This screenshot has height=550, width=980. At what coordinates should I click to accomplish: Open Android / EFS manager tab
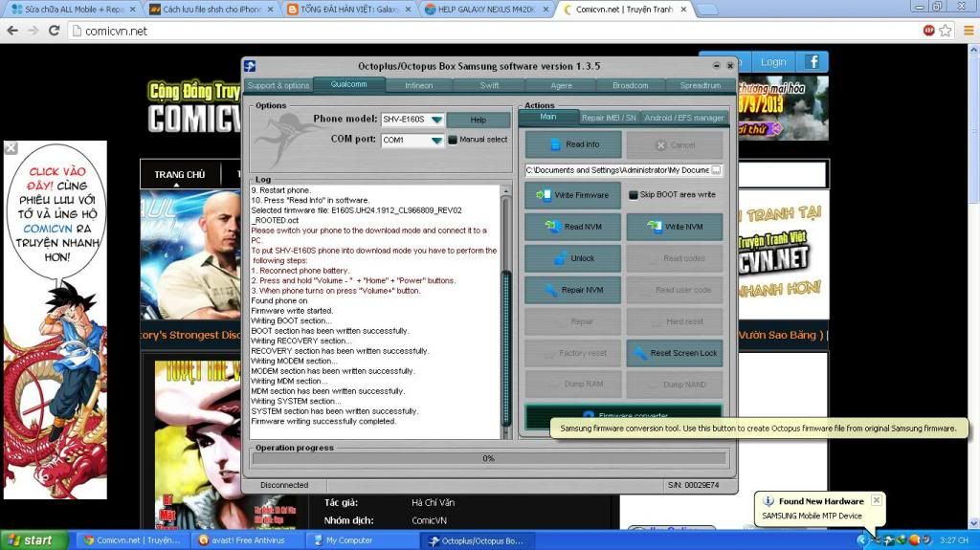click(x=683, y=118)
